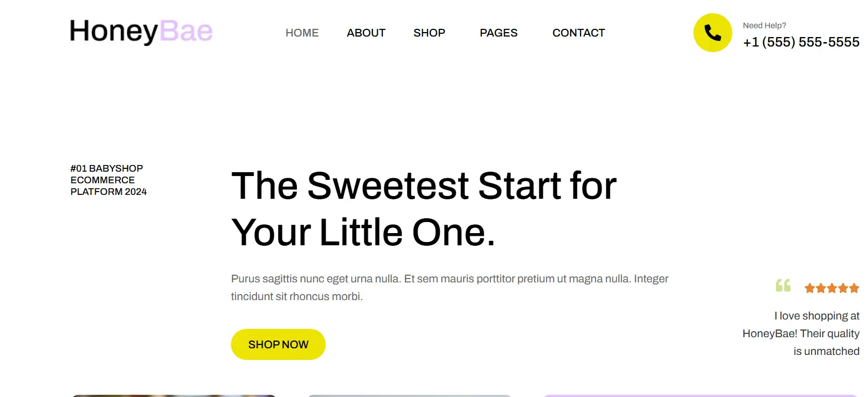The image size is (868, 397).
Task: Click the "I love shopping at HoneyBae" testimonial
Action: pyautogui.click(x=801, y=333)
